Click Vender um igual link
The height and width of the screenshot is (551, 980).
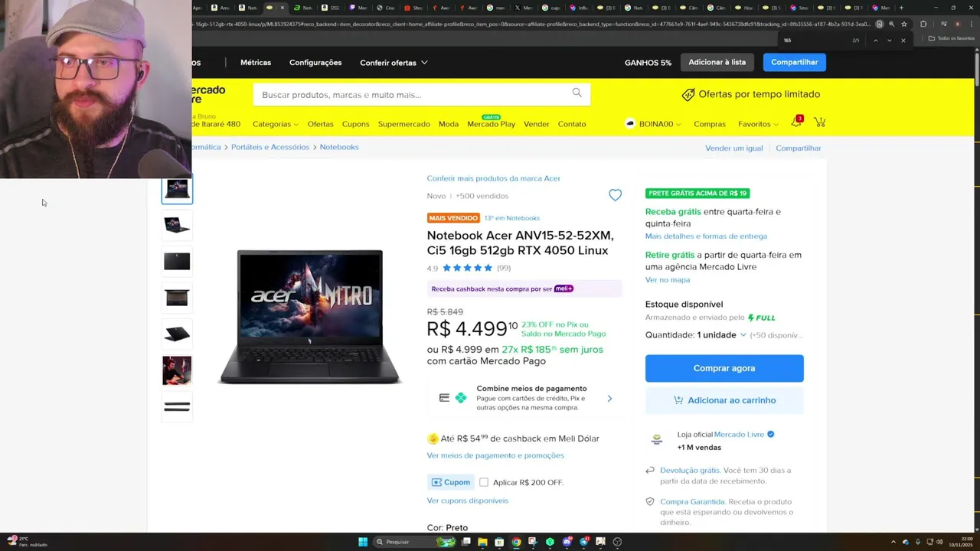tap(733, 148)
